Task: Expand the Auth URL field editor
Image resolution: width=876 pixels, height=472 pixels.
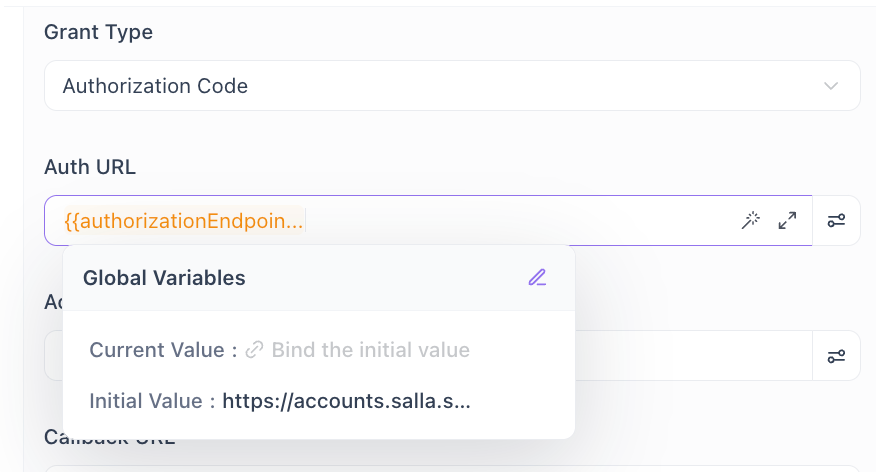Action: point(788,221)
